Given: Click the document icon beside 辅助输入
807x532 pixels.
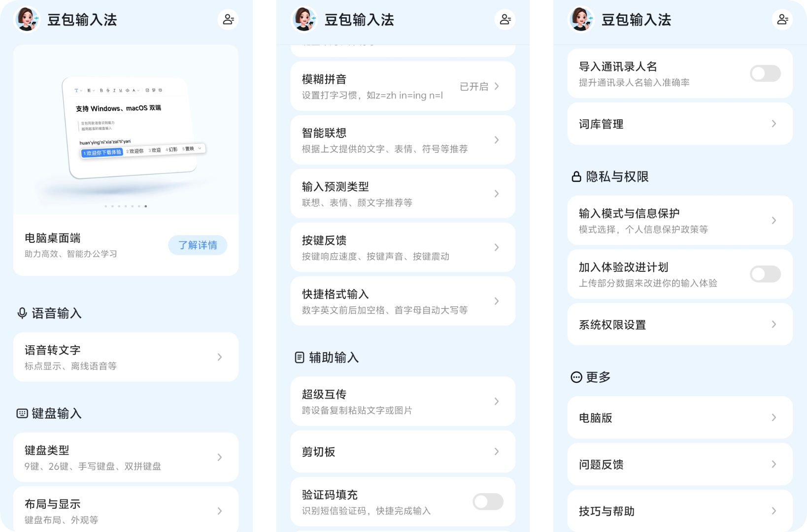Looking at the screenshot, I should click(300, 357).
